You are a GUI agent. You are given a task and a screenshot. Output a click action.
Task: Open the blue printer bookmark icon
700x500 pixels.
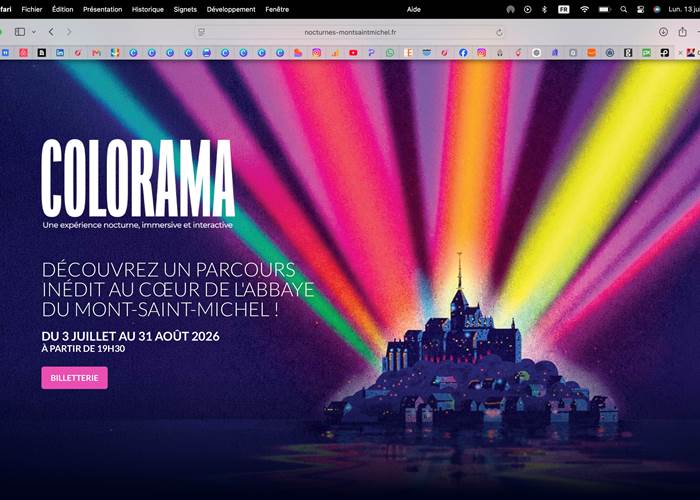point(206,53)
